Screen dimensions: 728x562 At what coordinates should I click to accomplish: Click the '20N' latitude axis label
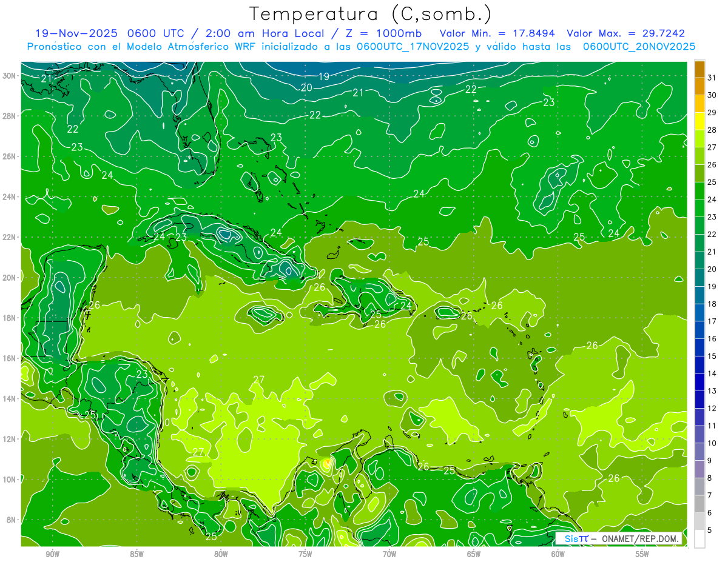click(x=10, y=278)
